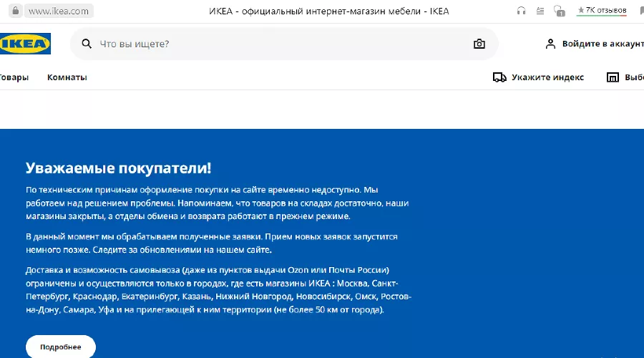Click the delivery truck icon

click(499, 77)
